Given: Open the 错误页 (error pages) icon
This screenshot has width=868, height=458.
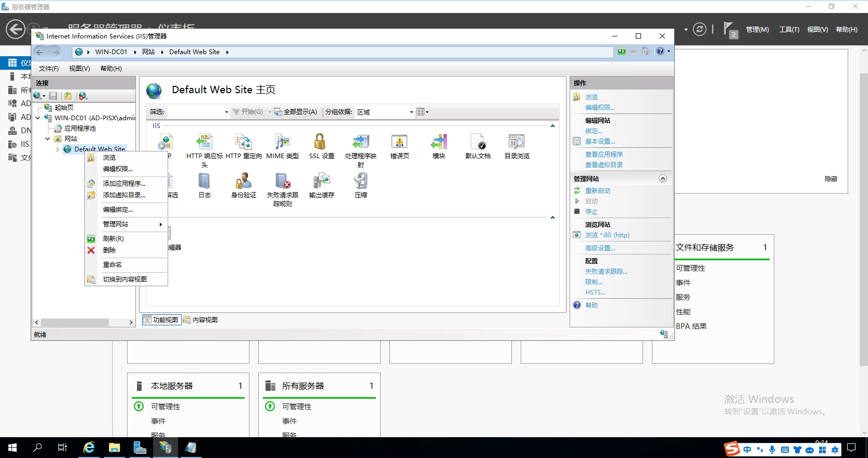Looking at the screenshot, I should (399, 143).
